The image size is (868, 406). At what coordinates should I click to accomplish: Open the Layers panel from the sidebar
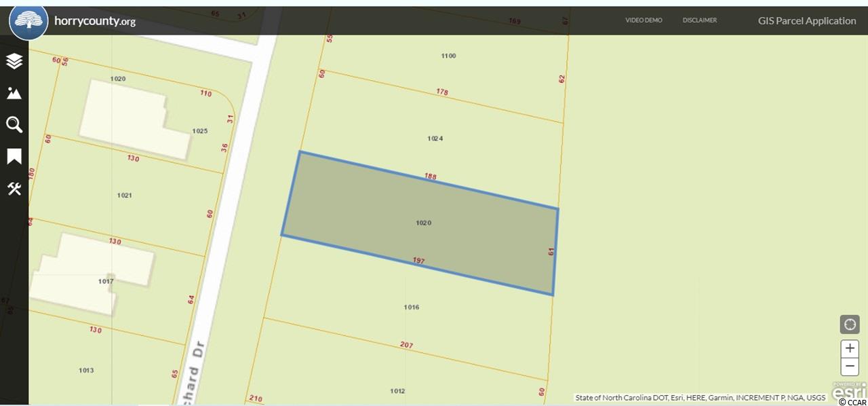point(14,61)
